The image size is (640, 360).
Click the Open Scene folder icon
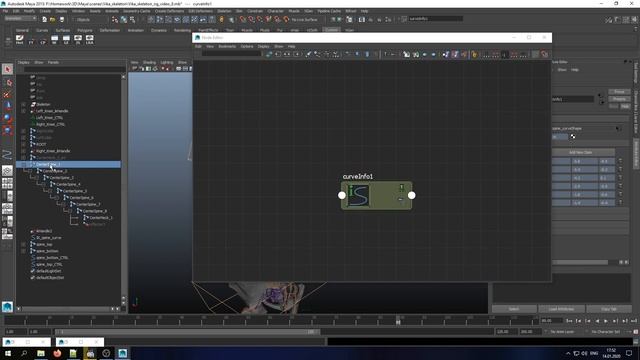coord(53,19)
